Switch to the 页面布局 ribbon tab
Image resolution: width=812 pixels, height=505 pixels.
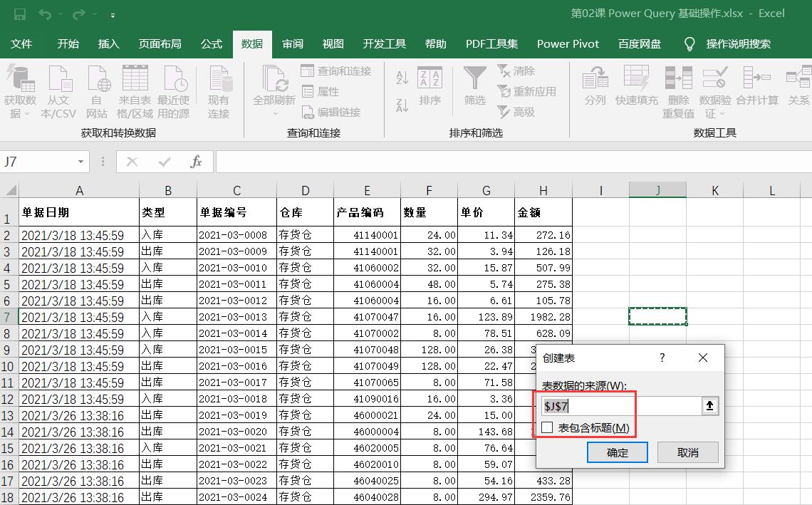[160, 44]
